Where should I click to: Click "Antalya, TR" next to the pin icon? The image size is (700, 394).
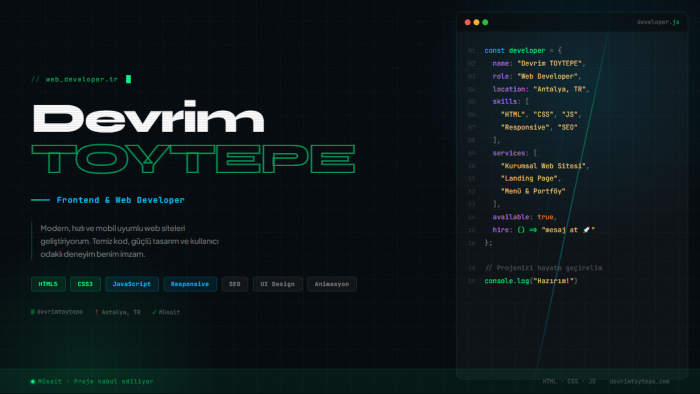point(121,312)
